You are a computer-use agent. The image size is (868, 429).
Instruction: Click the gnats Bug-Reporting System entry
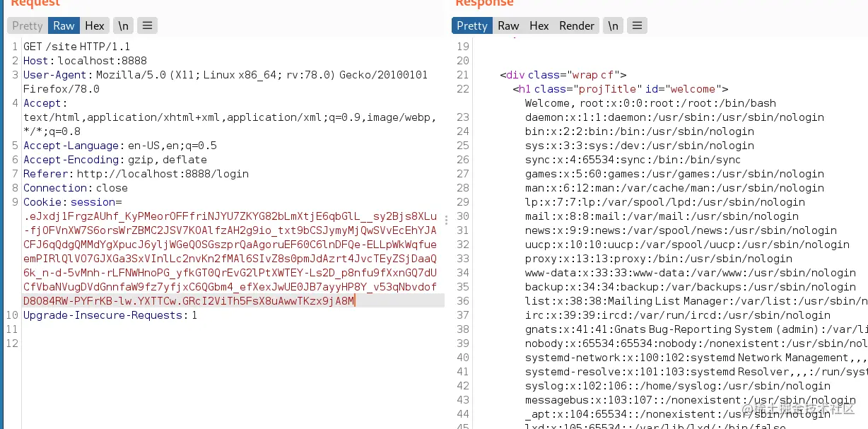pyautogui.click(x=696, y=329)
